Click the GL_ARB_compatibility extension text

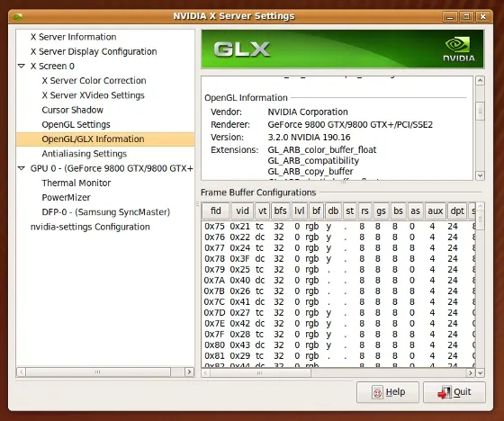313,161
